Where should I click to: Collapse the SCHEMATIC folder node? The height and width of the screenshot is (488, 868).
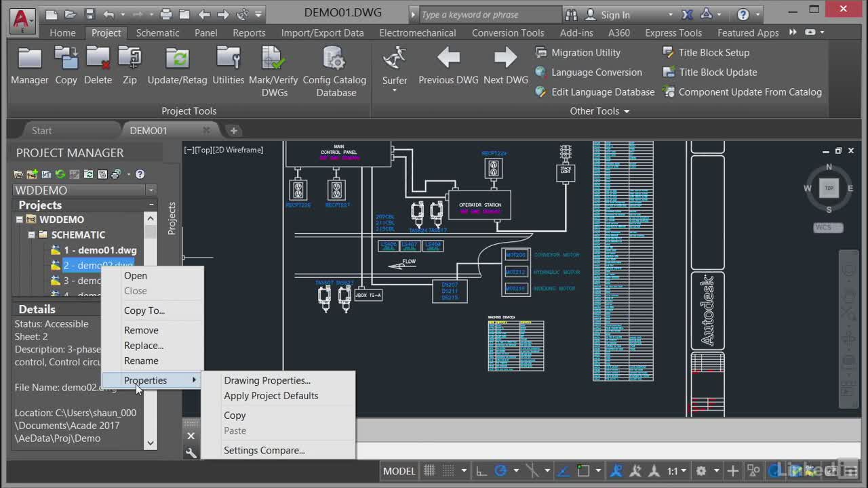pos(31,235)
